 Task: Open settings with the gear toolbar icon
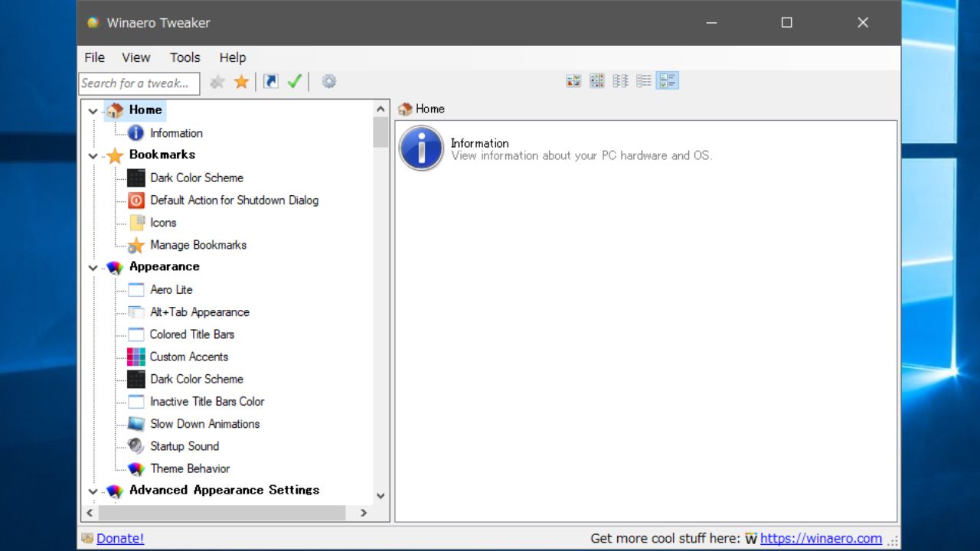(x=329, y=81)
